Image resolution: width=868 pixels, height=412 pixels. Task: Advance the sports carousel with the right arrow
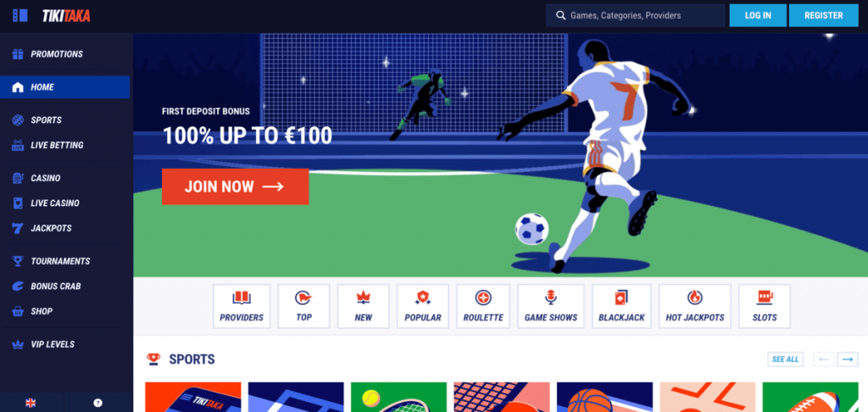pyautogui.click(x=848, y=359)
